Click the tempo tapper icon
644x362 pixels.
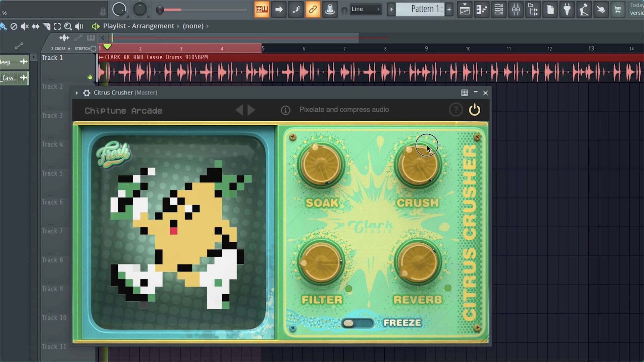pos(584,9)
